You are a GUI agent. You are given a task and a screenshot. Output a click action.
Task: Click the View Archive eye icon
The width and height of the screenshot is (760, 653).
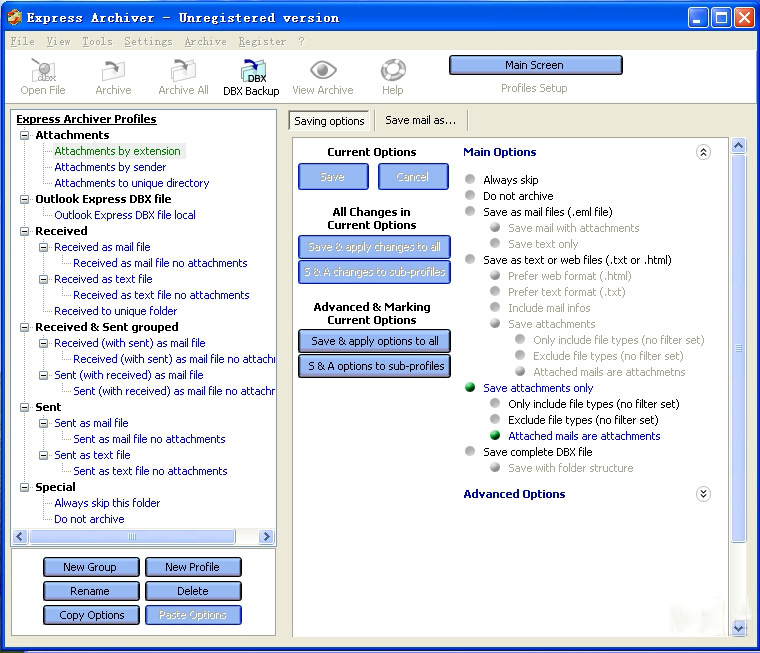tap(323, 70)
